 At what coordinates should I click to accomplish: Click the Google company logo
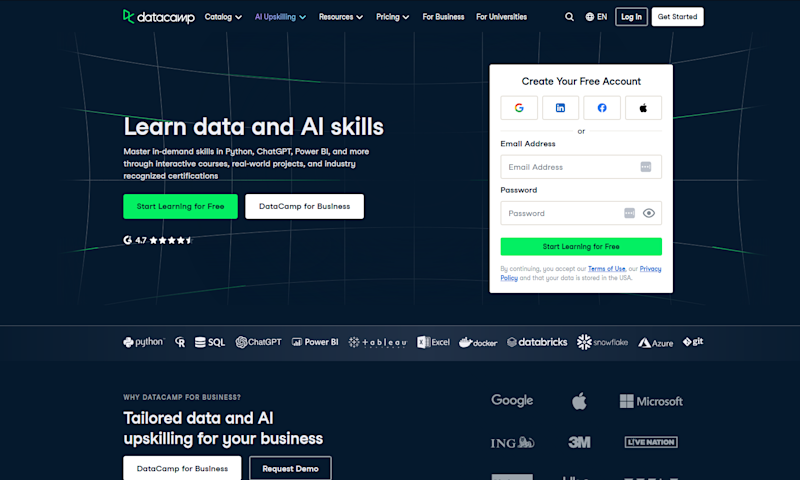point(512,401)
